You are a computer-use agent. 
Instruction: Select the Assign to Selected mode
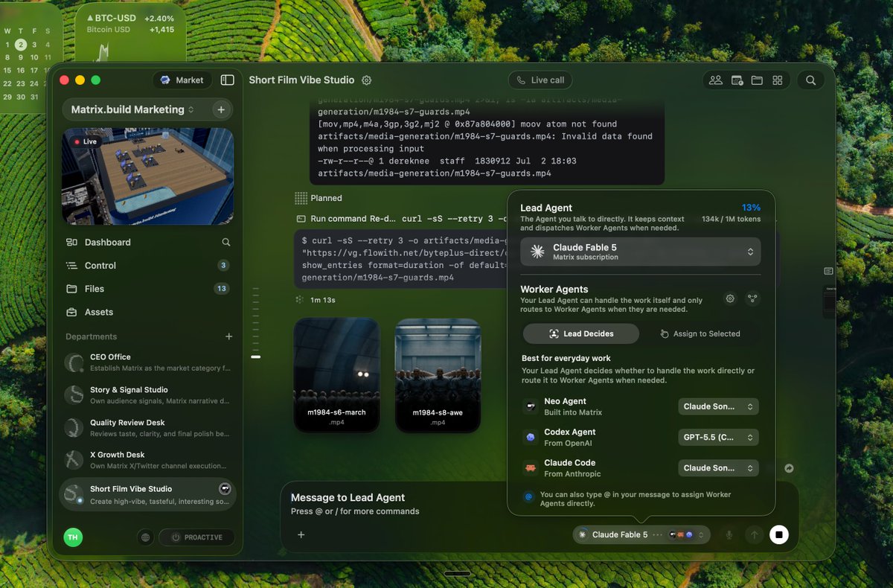pyautogui.click(x=700, y=333)
